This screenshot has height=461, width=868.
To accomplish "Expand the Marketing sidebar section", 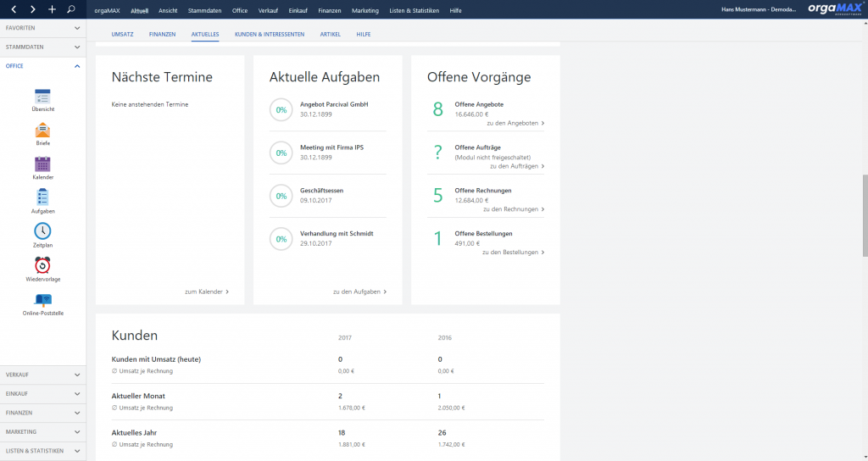I will tap(42, 431).
